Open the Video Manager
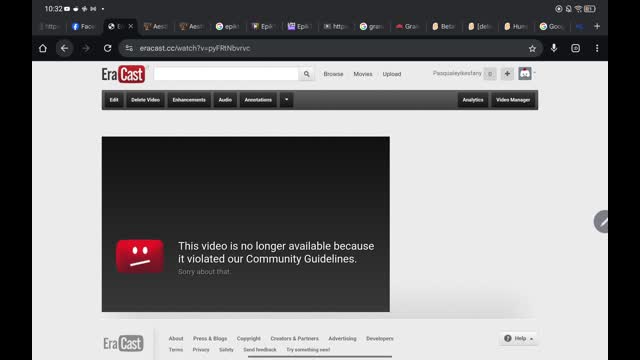The width and height of the screenshot is (640, 360). click(513, 100)
